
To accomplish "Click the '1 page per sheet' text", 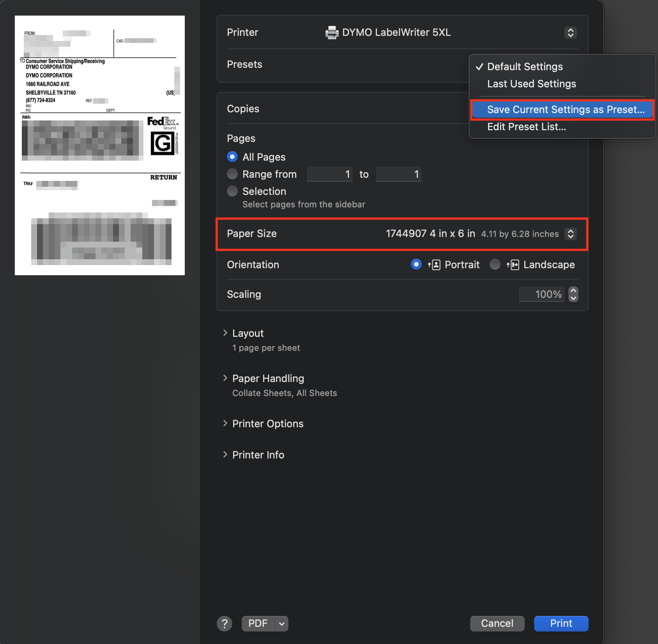I will point(266,348).
